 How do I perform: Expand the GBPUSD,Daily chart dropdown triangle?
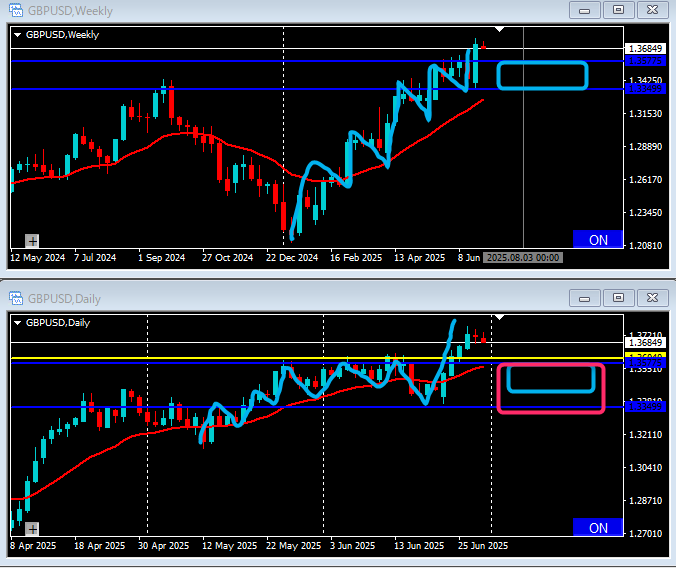click(17, 323)
